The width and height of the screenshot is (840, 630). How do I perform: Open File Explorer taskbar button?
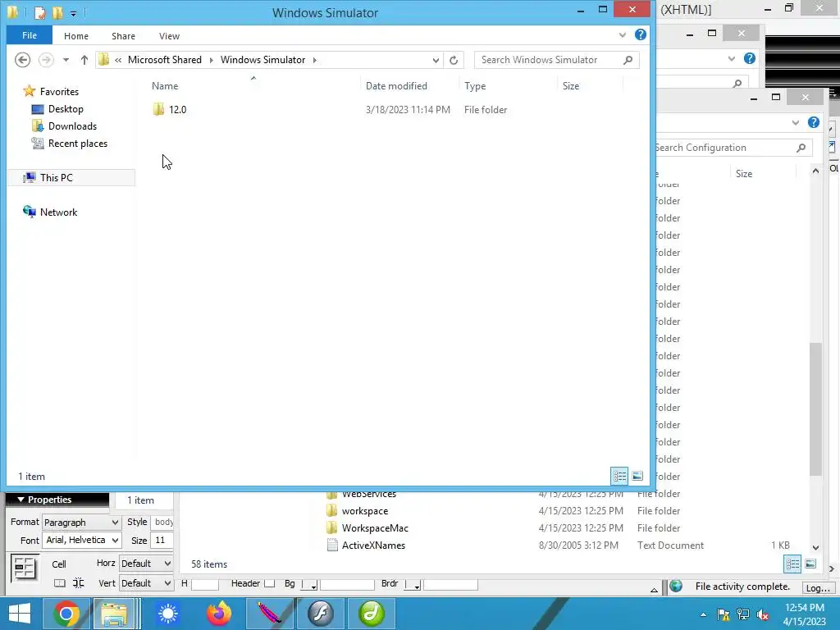(114, 614)
